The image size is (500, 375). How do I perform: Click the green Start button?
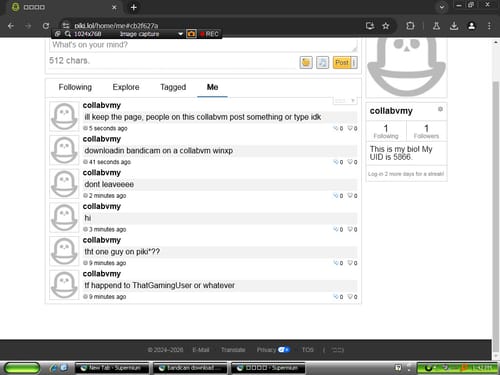pyautogui.click(x=22, y=368)
